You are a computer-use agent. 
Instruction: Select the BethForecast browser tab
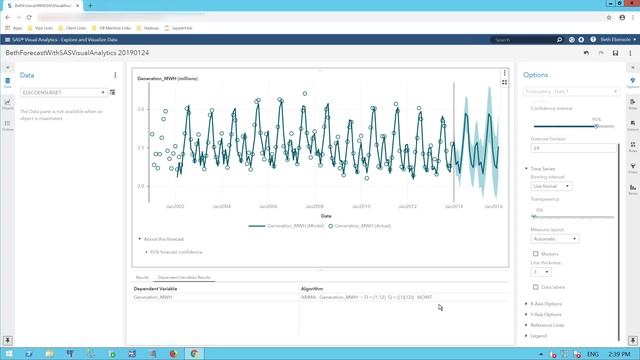point(42,6)
